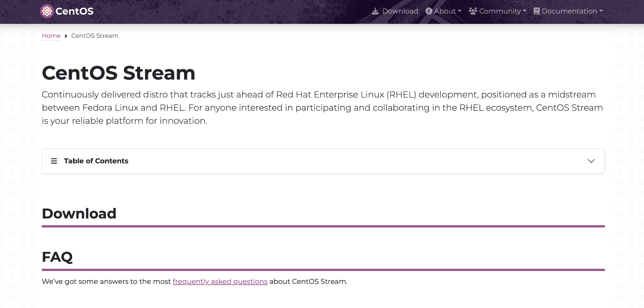This screenshot has height=308, width=644.
Task: Click the CentOS brand name text
Action: tap(75, 11)
